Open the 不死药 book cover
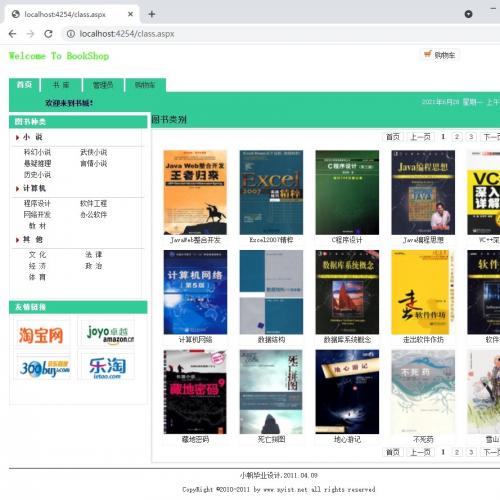This screenshot has height=500, width=500. [x=423, y=392]
